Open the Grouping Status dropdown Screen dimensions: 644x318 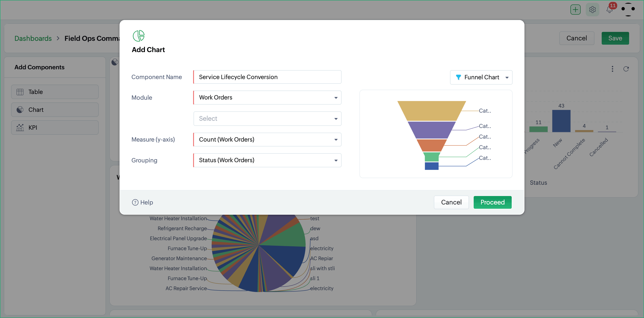(x=267, y=160)
